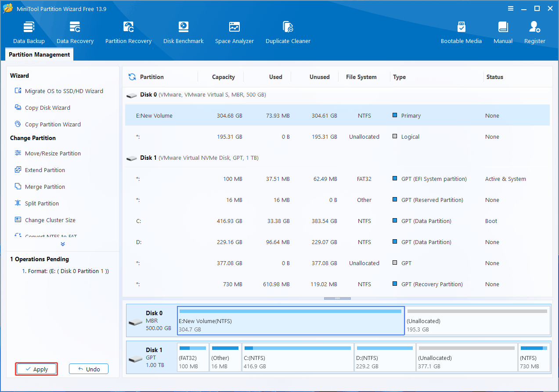Image resolution: width=559 pixels, height=392 pixels.
Task: Choose Move/Resize Partition
Action: click(48, 153)
